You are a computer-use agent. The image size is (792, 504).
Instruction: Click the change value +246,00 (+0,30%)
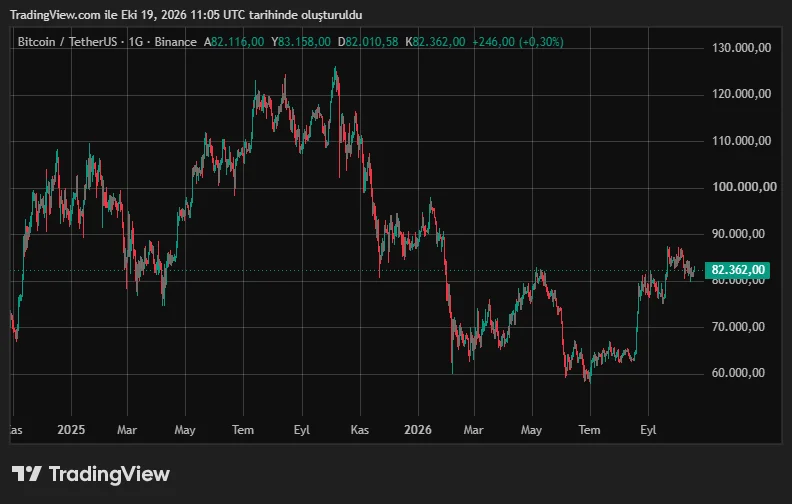(518, 42)
